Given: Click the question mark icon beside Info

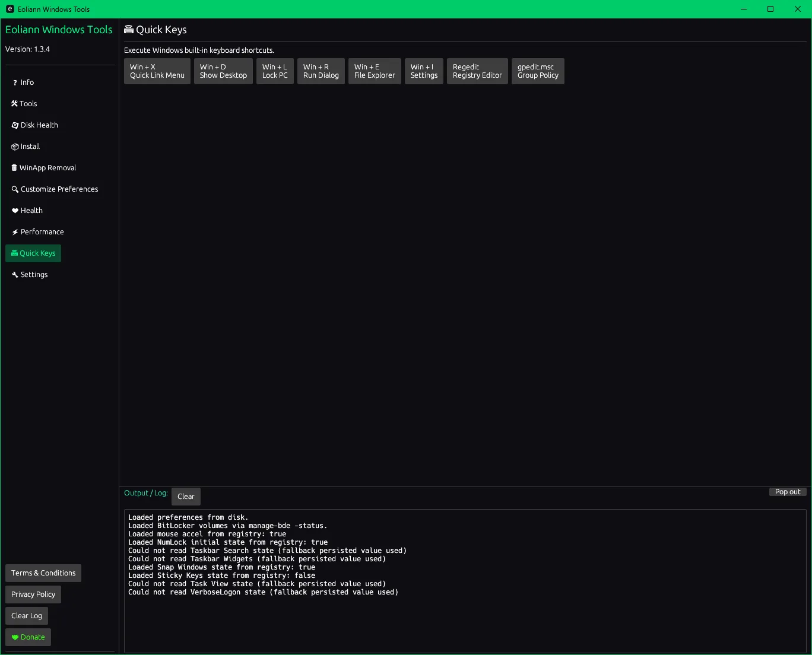Looking at the screenshot, I should [x=15, y=82].
